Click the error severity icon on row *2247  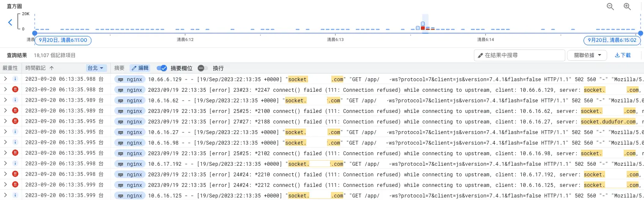pos(15,90)
